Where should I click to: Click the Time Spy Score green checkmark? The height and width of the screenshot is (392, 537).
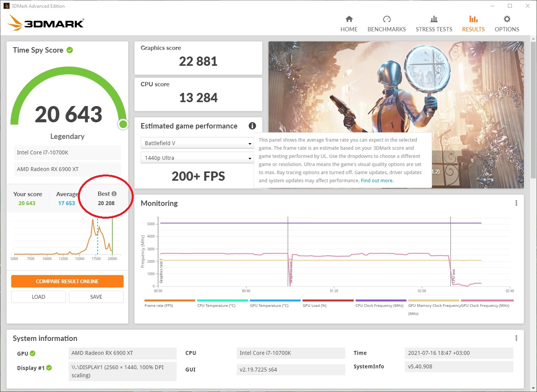[70, 50]
